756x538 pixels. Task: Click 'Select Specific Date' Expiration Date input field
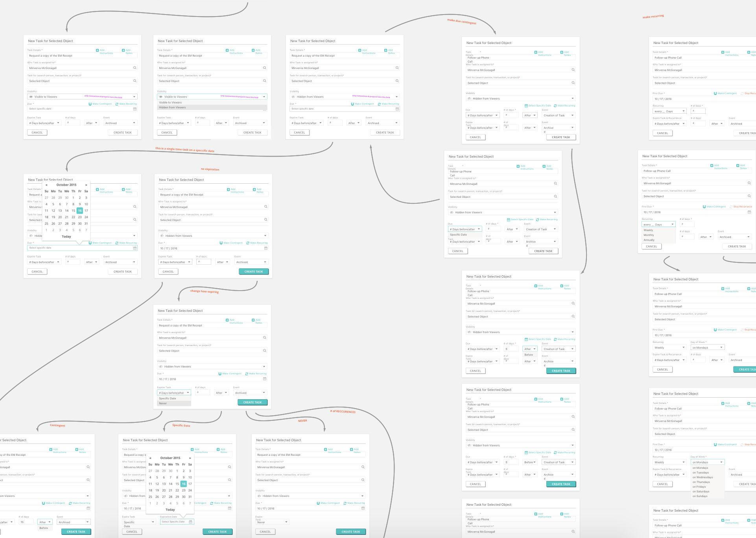click(177, 522)
